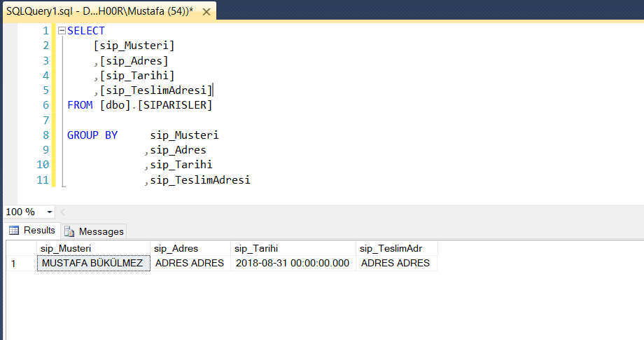Select the MUSTAFA BÜKÜLMEZ cell

coord(92,264)
